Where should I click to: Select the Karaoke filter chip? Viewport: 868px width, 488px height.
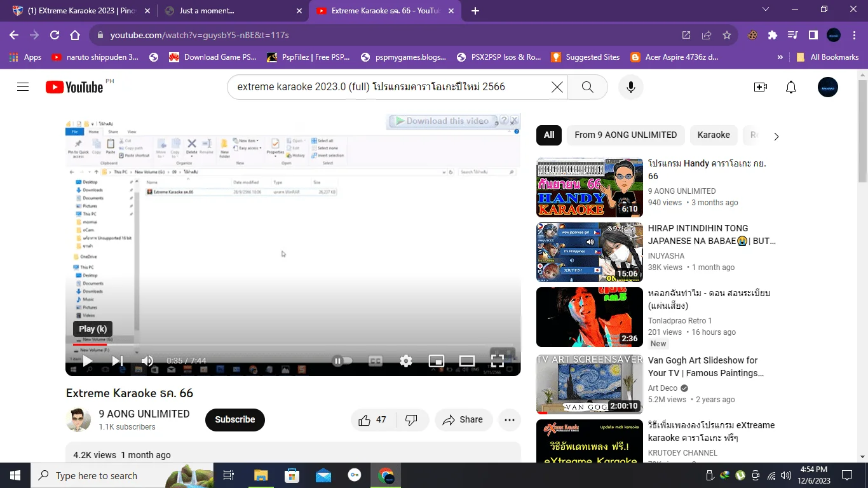tap(714, 135)
